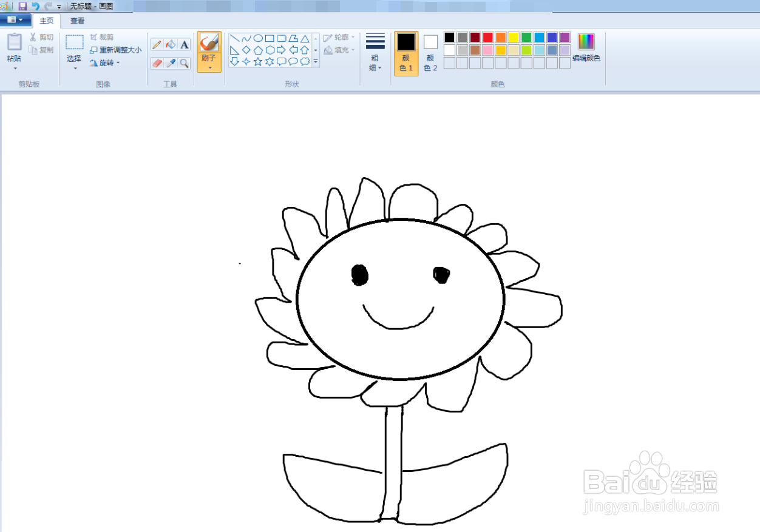Image resolution: width=760 pixels, height=532 pixels.
Task: Choose the Polygon shape
Action: tap(293, 38)
